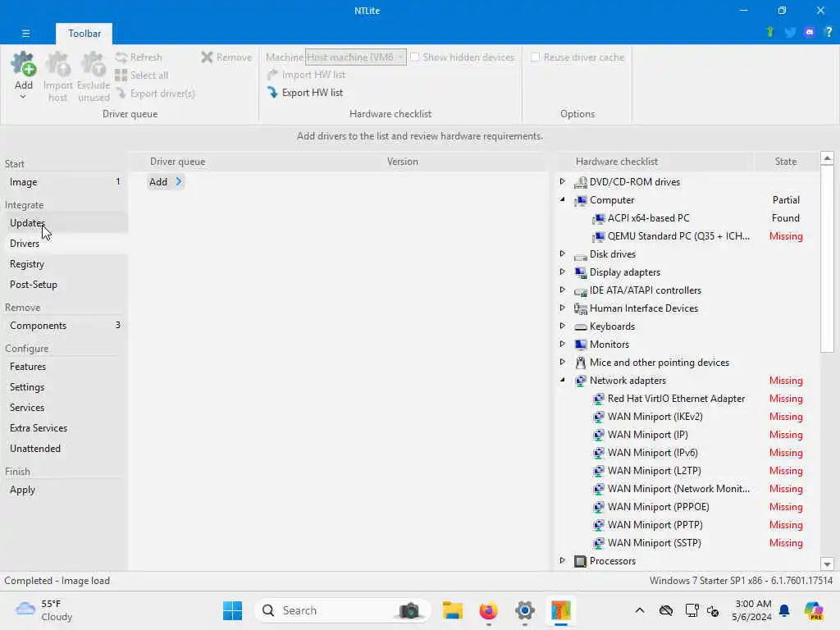Open the dropdown arrow under Add
Image resolution: width=840 pixels, height=630 pixels.
23,97
